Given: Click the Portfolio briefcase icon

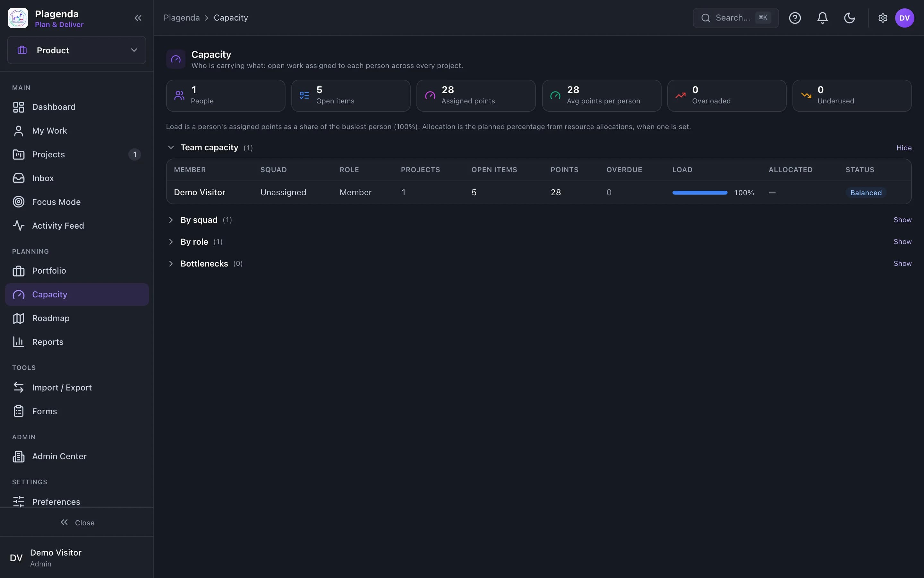Looking at the screenshot, I should pyautogui.click(x=18, y=271).
